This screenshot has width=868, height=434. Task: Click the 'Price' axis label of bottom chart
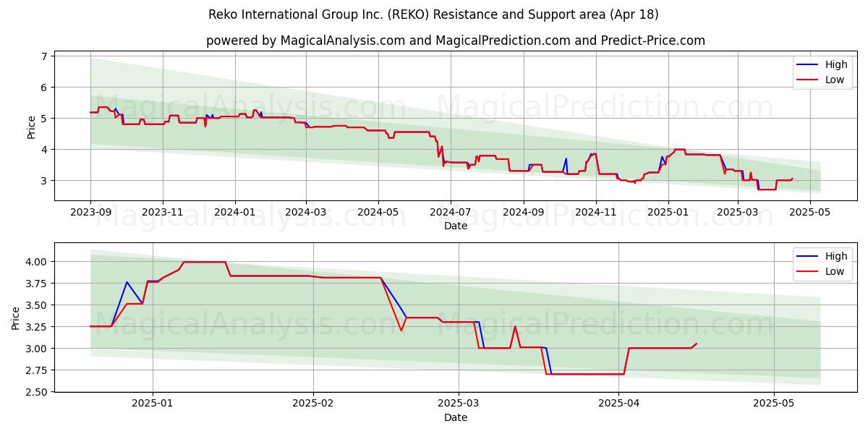tap(16, 318)
